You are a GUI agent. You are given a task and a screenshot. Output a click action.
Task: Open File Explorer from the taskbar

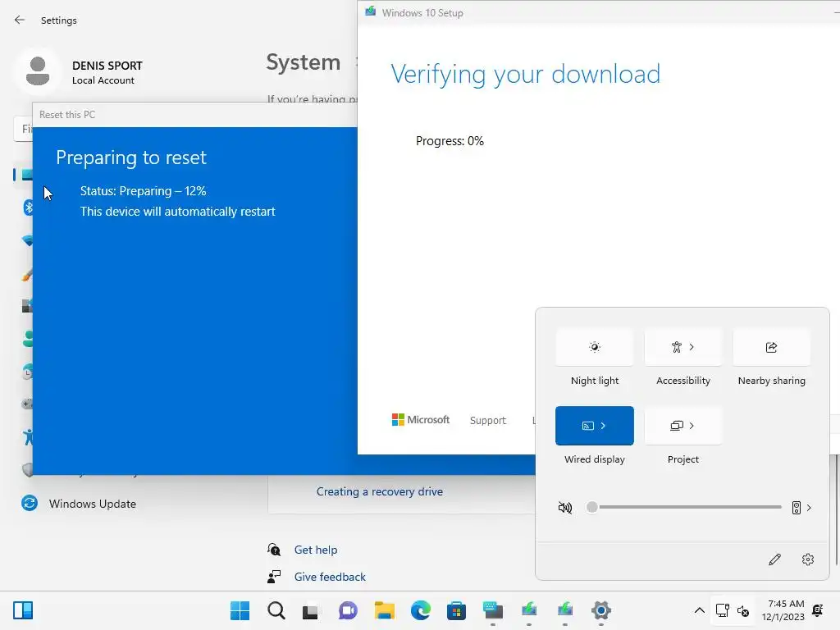(x=384, y=610)
